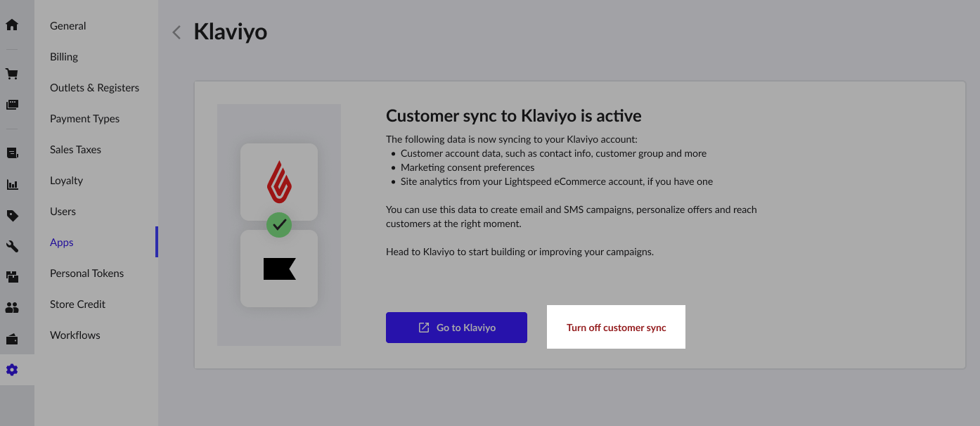Open Outlets & Registers settings

point(94,87)
